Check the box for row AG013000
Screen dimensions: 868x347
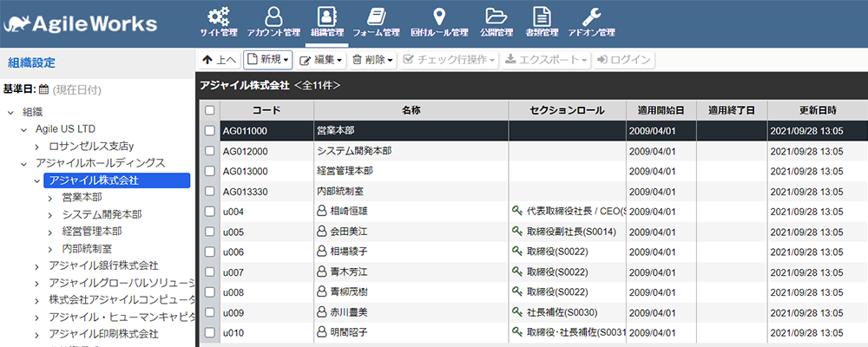tap(209, 171)
